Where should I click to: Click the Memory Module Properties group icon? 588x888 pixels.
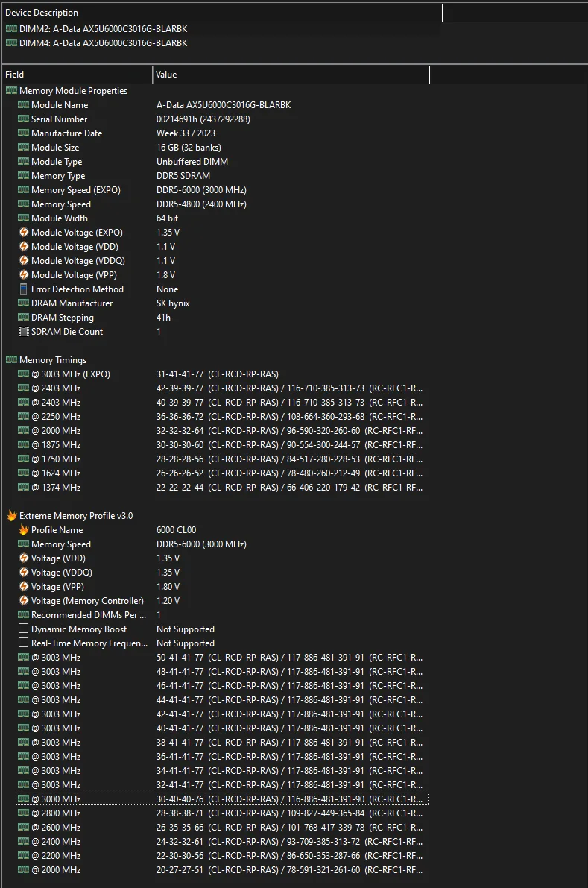point(11,91)
